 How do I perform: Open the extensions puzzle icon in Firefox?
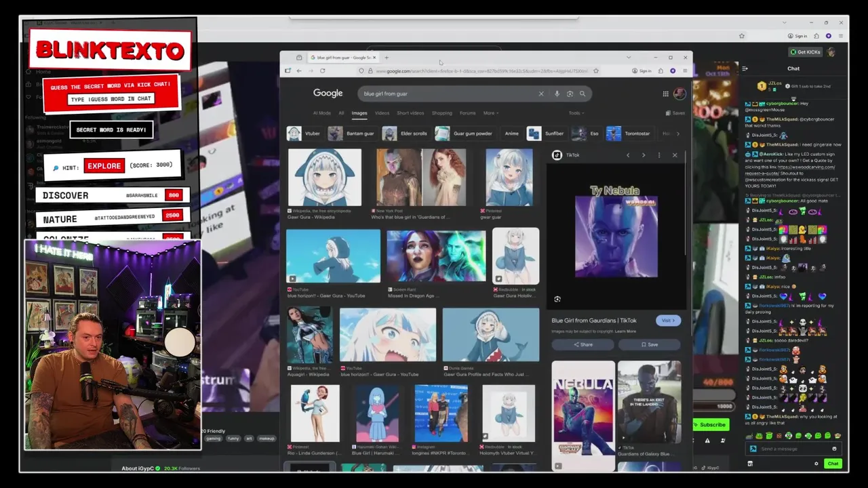click(660, 70)
